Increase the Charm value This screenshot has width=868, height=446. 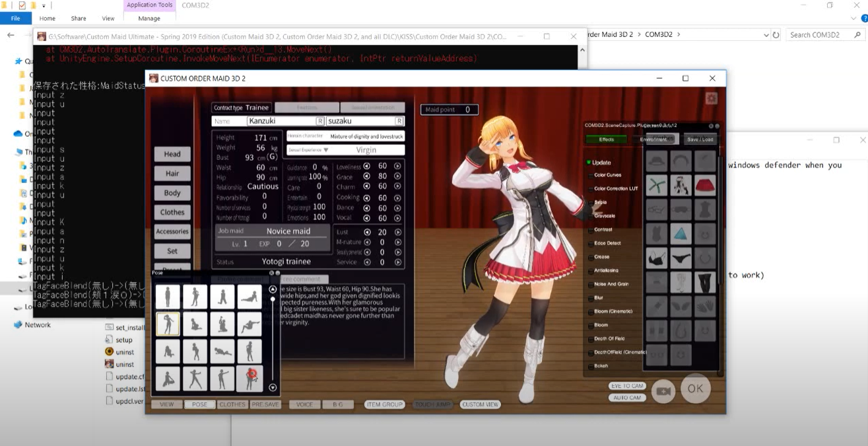pos(397,187)
